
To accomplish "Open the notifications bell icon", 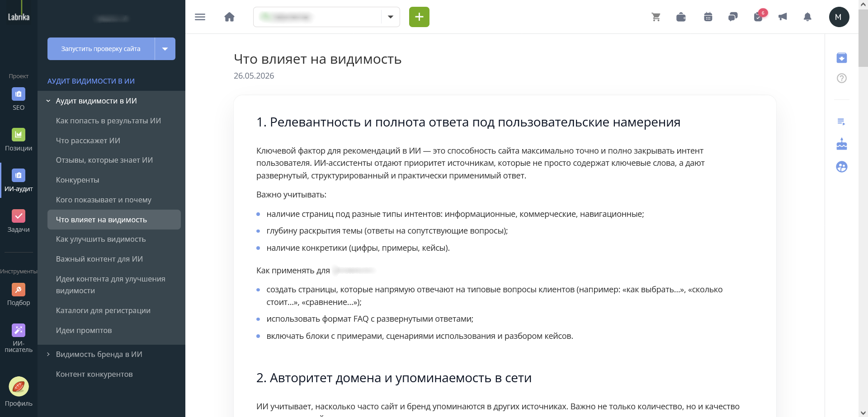I will pos(807,17).
